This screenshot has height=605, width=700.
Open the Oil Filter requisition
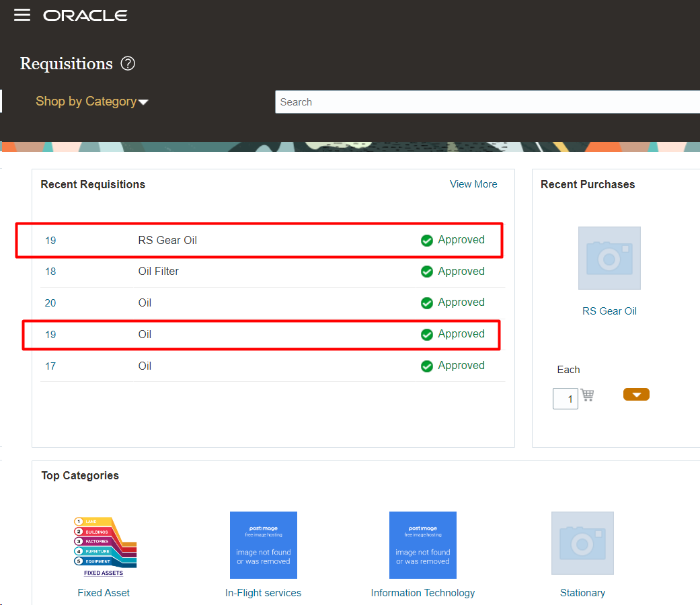click(x=158, y=271)
